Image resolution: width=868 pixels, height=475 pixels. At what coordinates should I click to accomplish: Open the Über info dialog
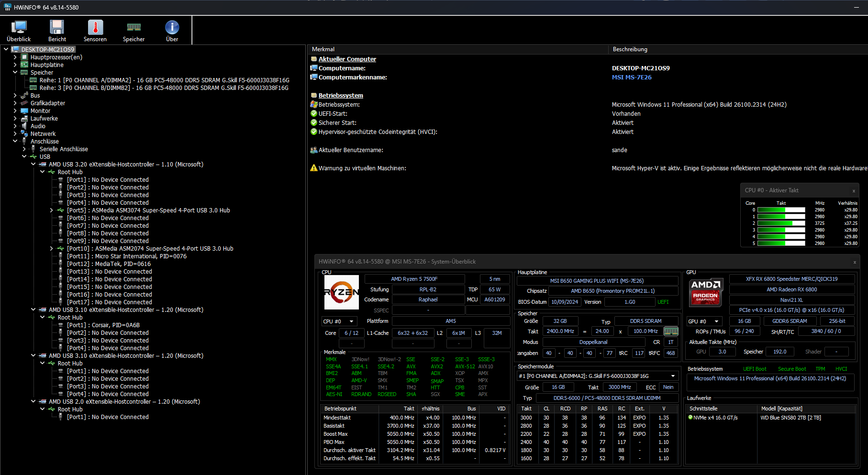(172, 31)
